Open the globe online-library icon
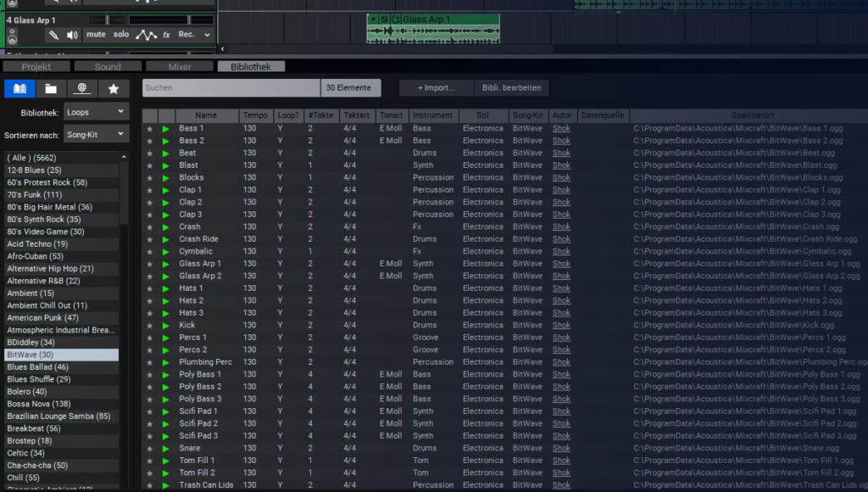This screenshot has height=492, width=868. tap(82, 88)
